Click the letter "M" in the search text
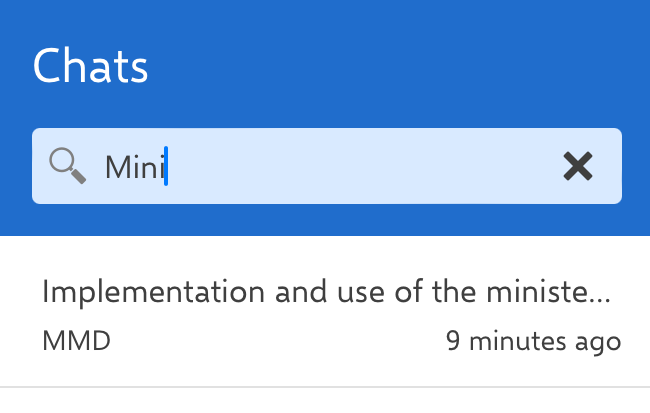Image resolution: width=650 pixels, height=413 pixels. click(x=116, y=167)
